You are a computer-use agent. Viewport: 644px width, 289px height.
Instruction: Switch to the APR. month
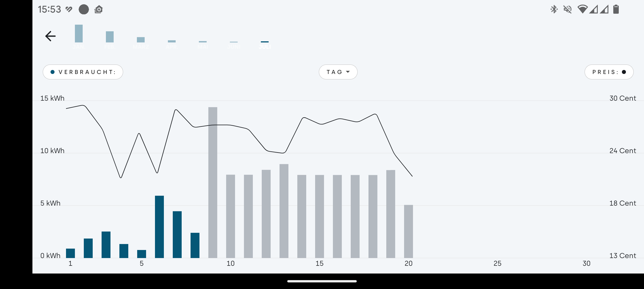pyautogui.click(x=172, y=44)
